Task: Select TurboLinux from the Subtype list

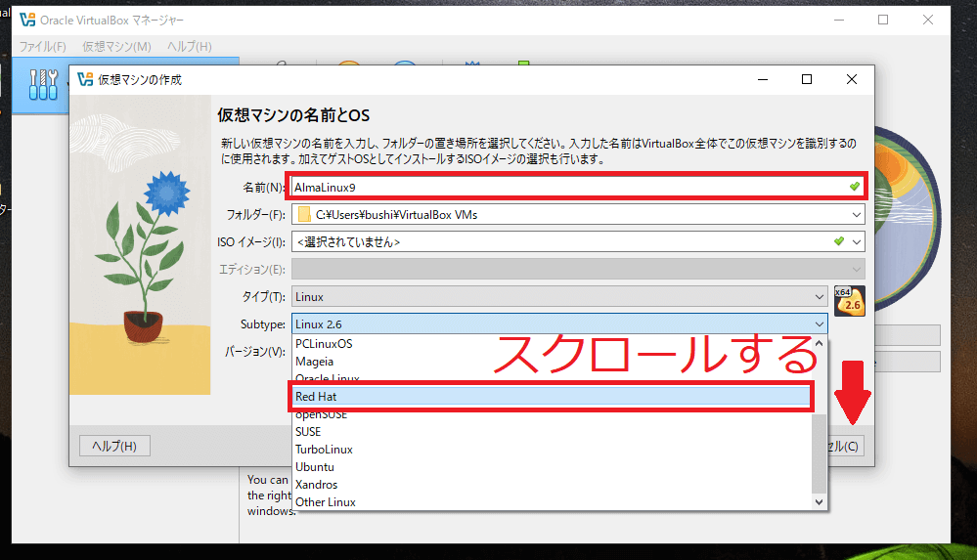Action: 552,450
